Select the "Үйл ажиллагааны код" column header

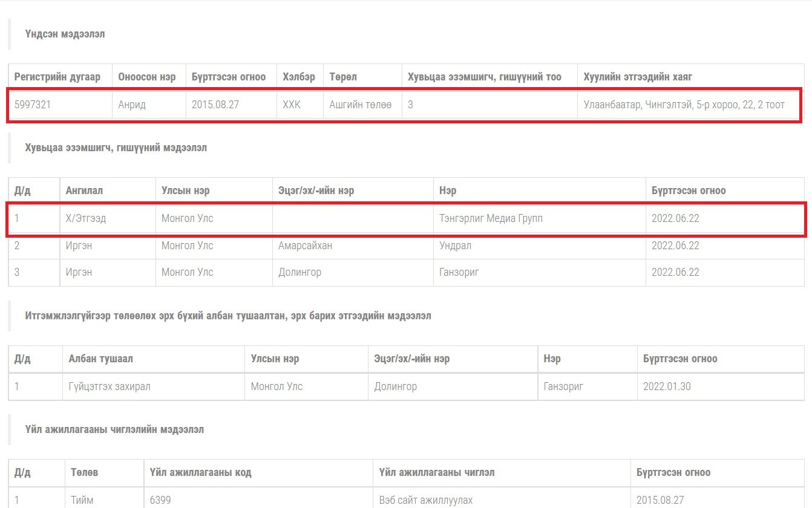click(x=200, y=472)
